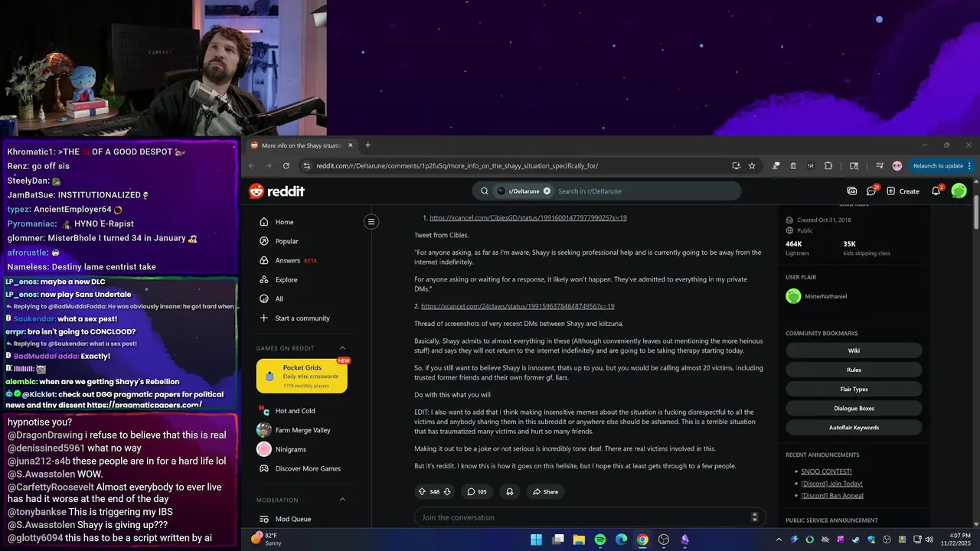The height and width of the screenshot is (551, 980).
Task: Upvote the post with 348 points
Action: coord(422,491)
